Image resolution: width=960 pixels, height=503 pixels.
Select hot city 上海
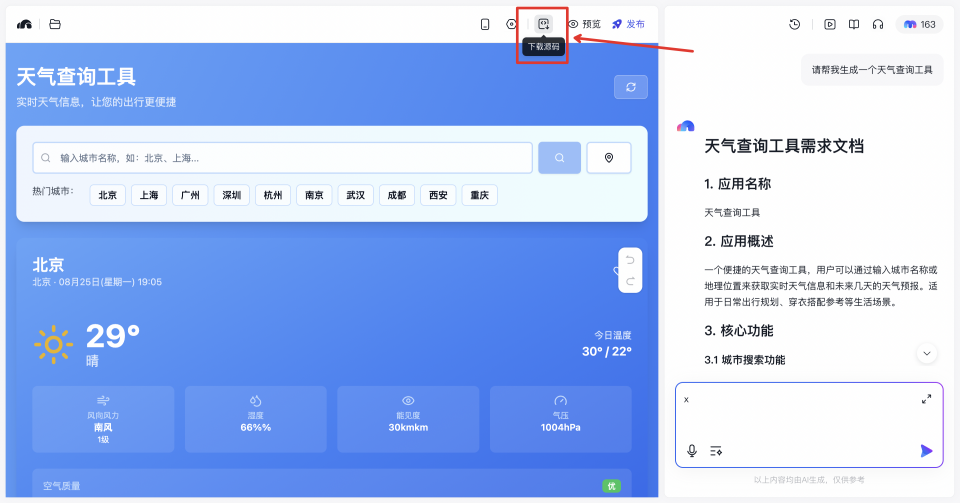click(149, 195)
